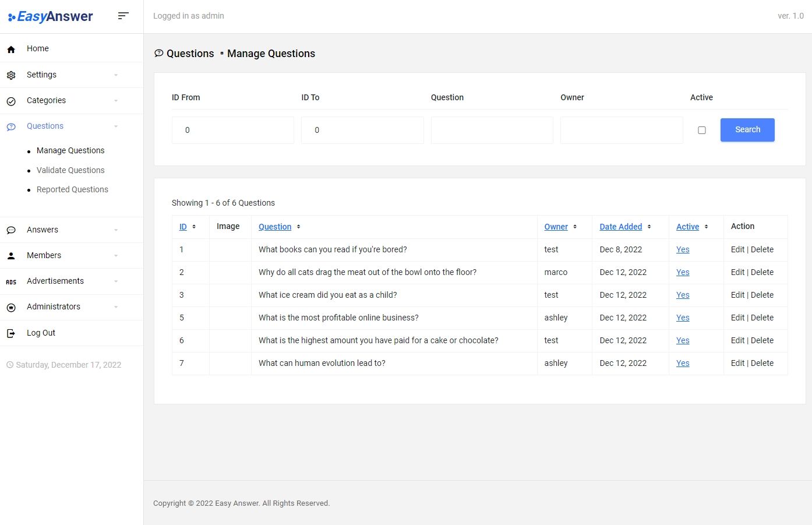Click the sidebar collapse hamburger icon

point(123,16)
